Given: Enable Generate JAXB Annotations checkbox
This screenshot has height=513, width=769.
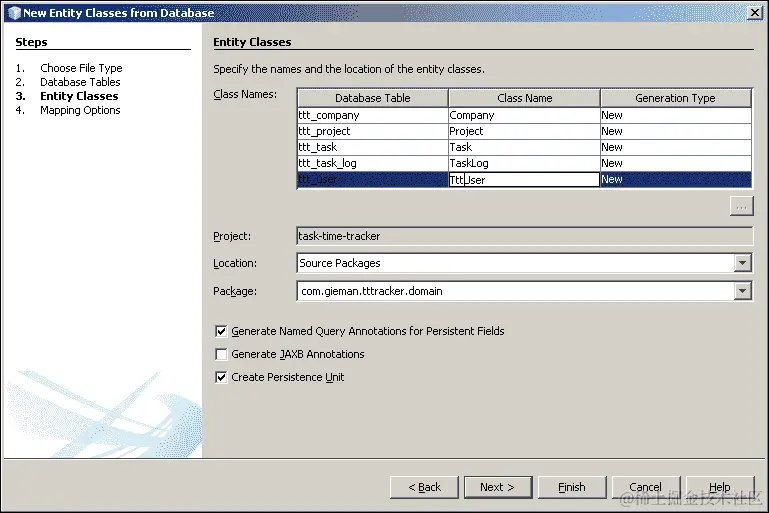Looking at the screenshot, I should (x=221, y=354).
